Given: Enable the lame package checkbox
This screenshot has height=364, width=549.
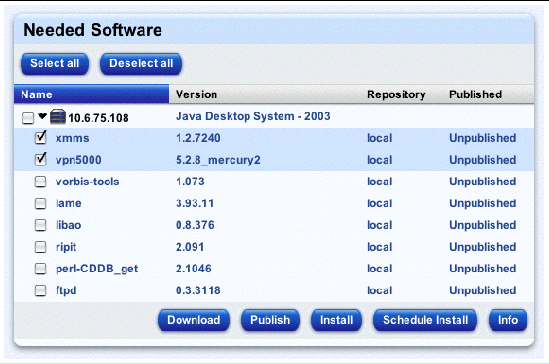Looking at the screenshot, I should pyautogui.click(x=41, y=203).
